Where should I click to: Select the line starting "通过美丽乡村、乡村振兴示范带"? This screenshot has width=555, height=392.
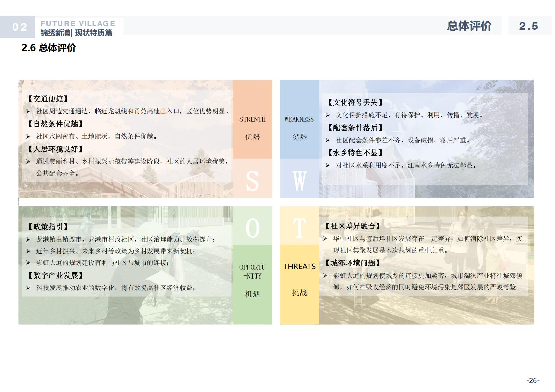(132, 162)
